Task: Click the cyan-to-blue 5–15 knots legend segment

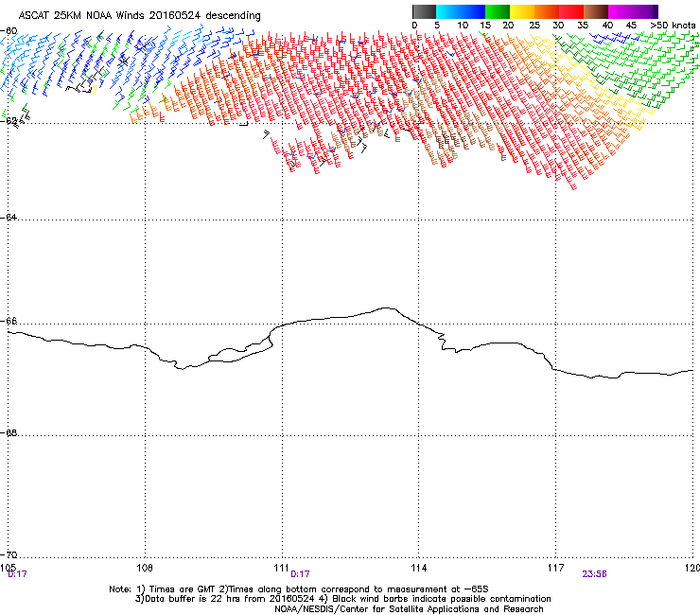Action: click(461, 11)
